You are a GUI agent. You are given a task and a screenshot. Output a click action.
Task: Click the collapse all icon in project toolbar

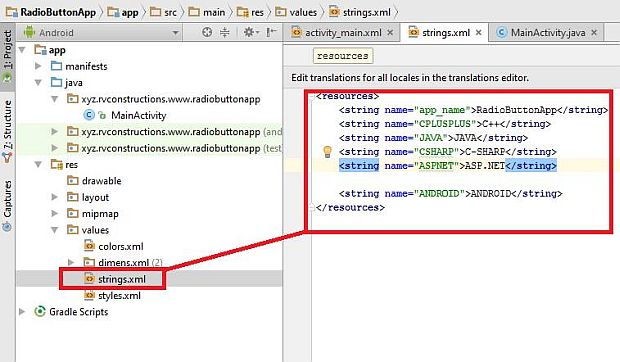225,32
